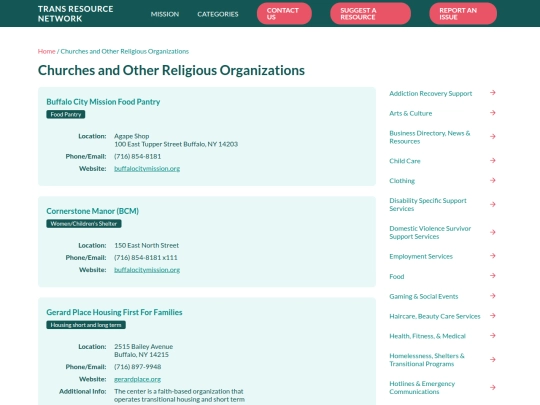540x405 pixels.
Task: Click the Food Pantry tag
Action: point(66,114)
